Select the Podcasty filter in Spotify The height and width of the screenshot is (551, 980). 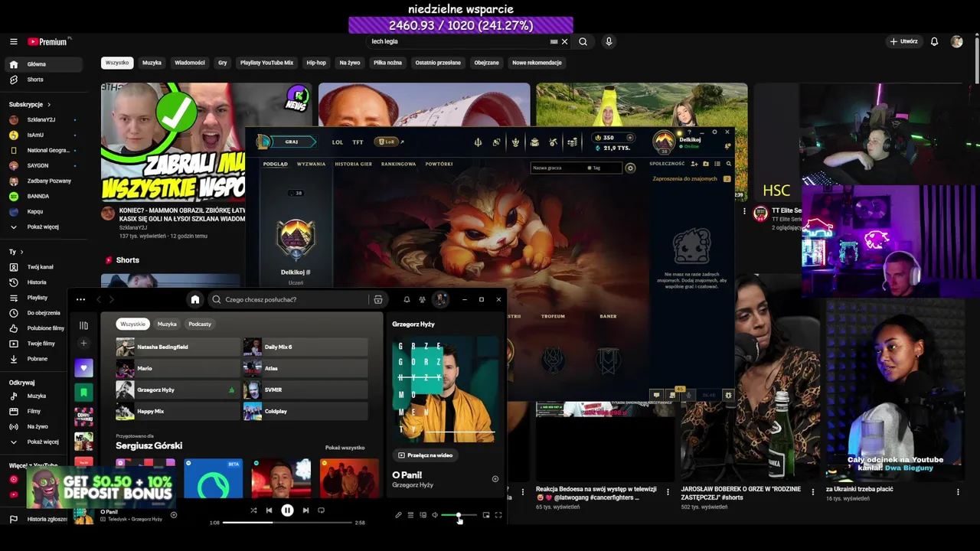200,324
